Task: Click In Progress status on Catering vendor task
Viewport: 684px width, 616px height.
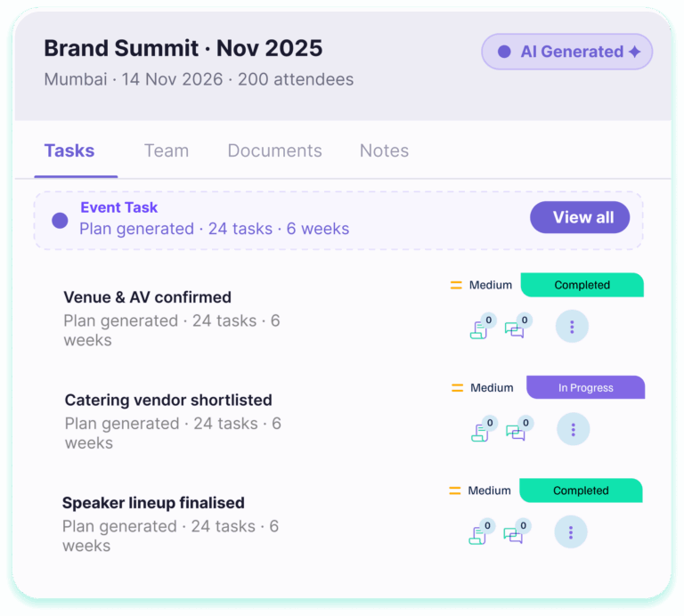Action: click(585, 388)
